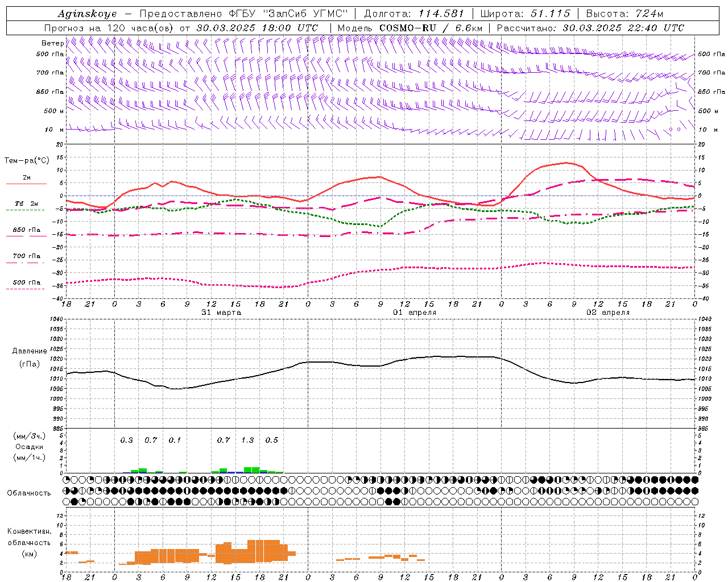Image resolution: width=728 pixels, height=582 pixels.
Task: Pick the green dashed Td legend line sample
Action: 25,210
